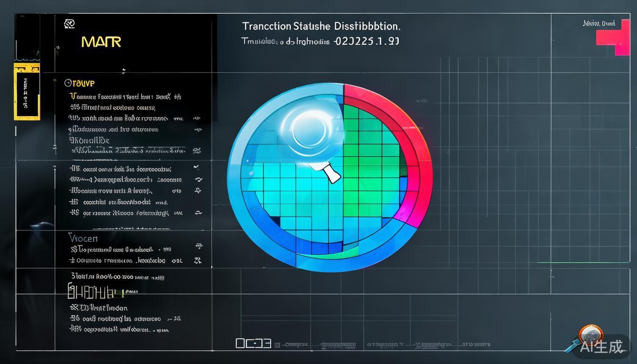Image resolution: width=637 pixels, height=364 pixels.
Task: Click the small label text at the top right
Action: click(599, 23)
